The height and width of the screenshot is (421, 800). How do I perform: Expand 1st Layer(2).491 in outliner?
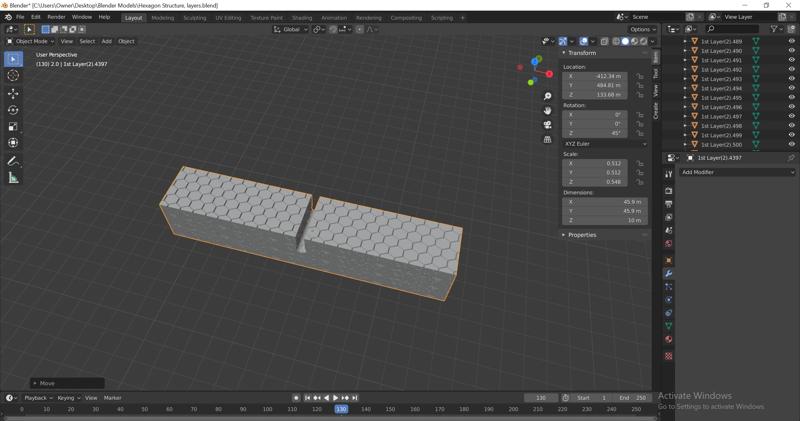pos(685,60)
